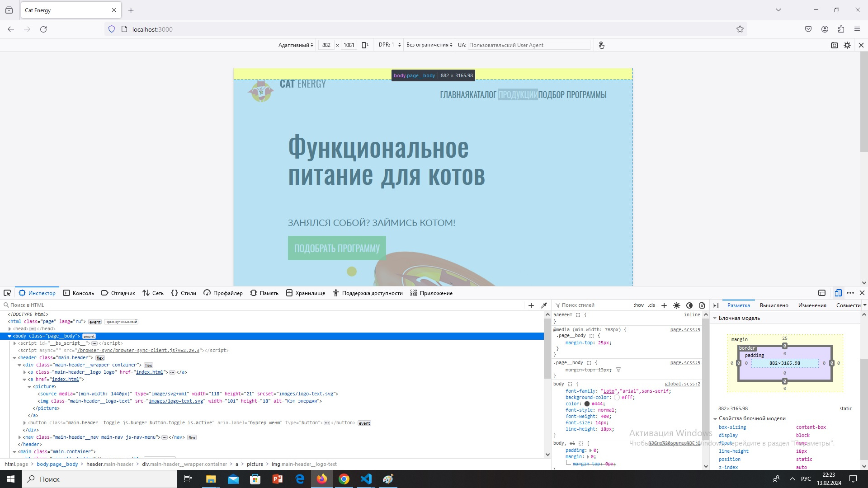Collapse the Свойства блочной модели section
868x488 pixels.
(x=715, y=418)
